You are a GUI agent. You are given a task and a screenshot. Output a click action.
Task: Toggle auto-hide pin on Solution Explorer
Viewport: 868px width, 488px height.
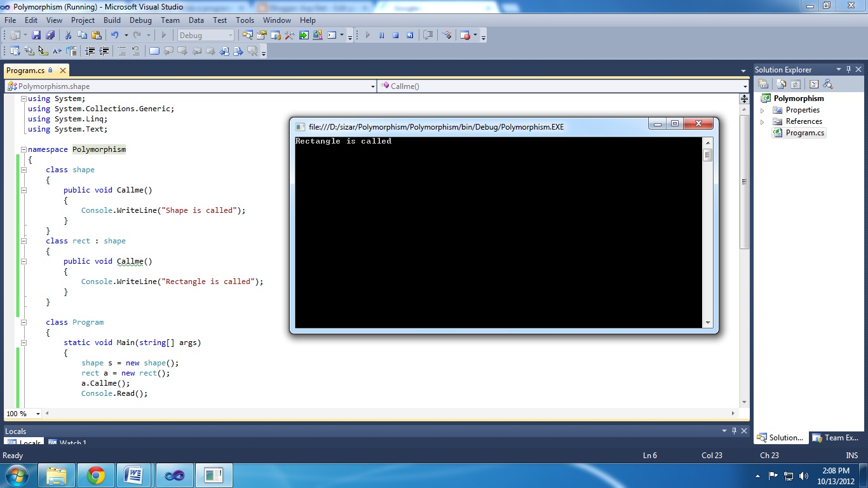(x=848, y=69)
